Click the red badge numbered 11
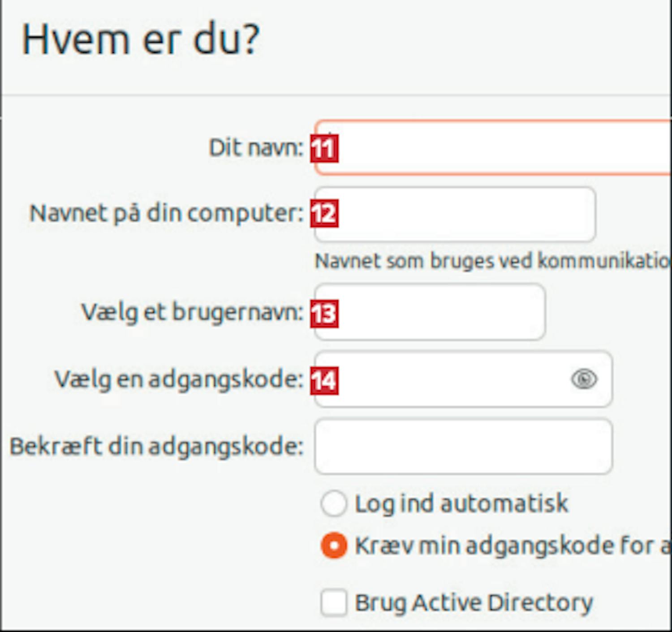 324,148
